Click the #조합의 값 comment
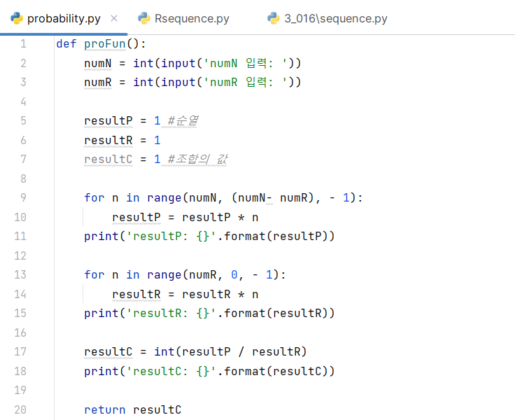 point(197,160)
